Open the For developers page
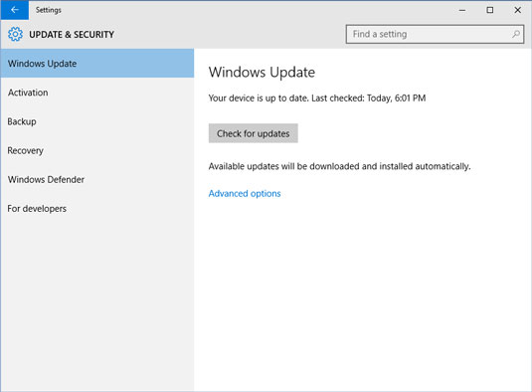This screenshot has height=392, width=532. tap(97, 209)
